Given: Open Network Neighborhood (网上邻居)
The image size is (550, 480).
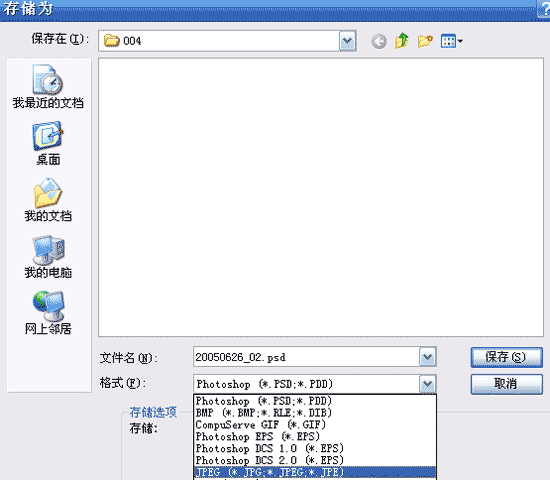Looking at the screenshot, I should click(x=48, y=313).
